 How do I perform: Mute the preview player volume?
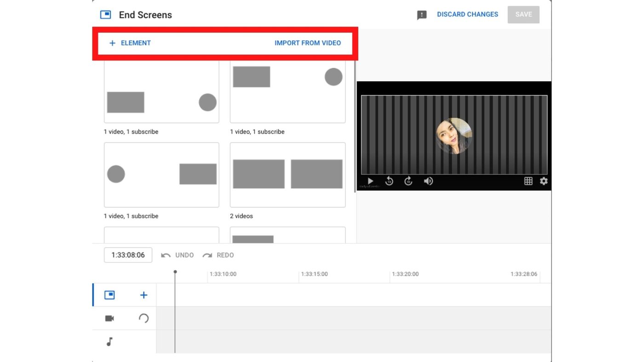(x=428, y=181)
